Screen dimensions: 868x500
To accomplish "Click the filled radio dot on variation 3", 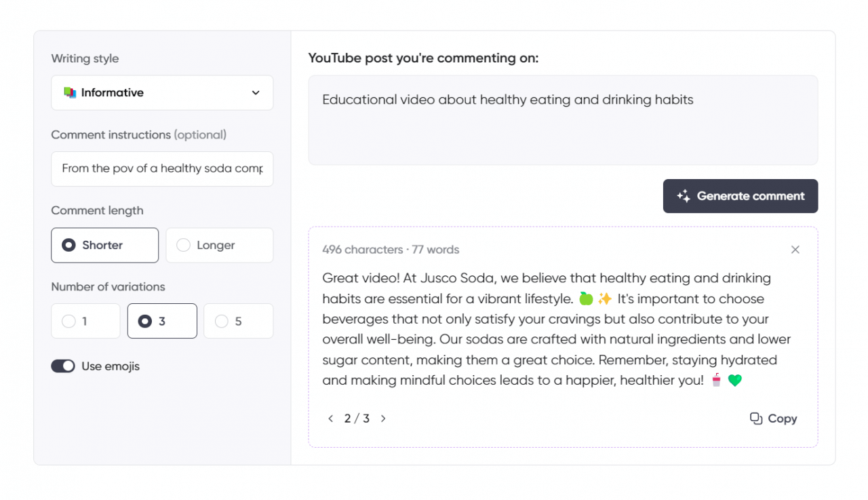I will point(145,320).
